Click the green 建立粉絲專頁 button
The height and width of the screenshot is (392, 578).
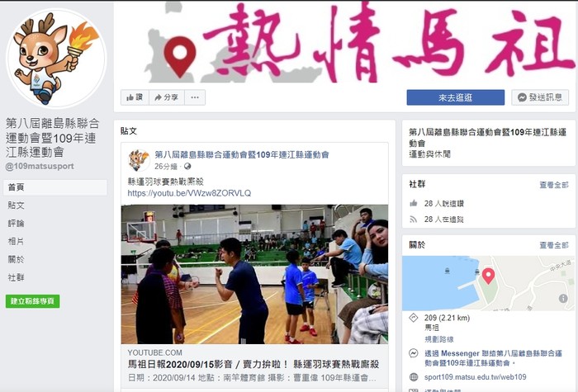coord(32,301)
